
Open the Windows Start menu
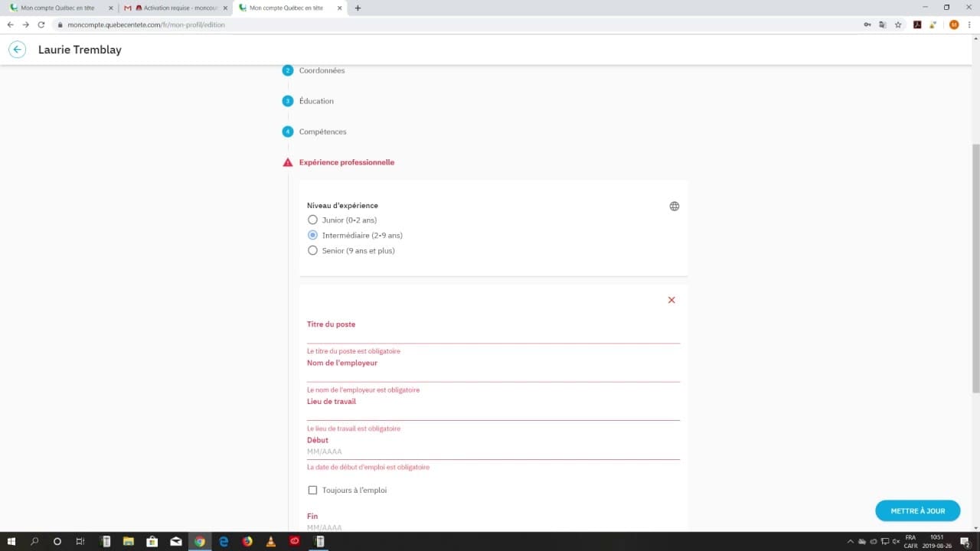point(11,541)
